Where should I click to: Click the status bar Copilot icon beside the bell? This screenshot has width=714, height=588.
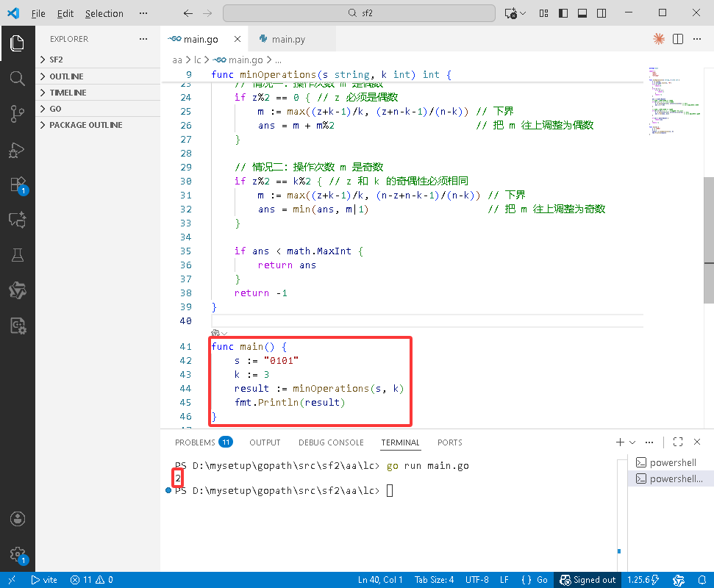[x=679, y=580]
